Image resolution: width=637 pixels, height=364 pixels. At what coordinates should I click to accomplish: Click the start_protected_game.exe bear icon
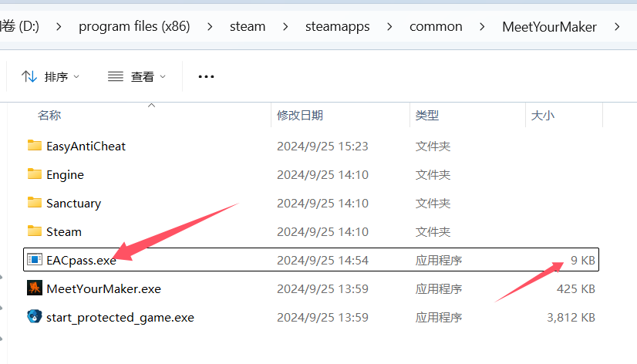(x=35, y=316)
